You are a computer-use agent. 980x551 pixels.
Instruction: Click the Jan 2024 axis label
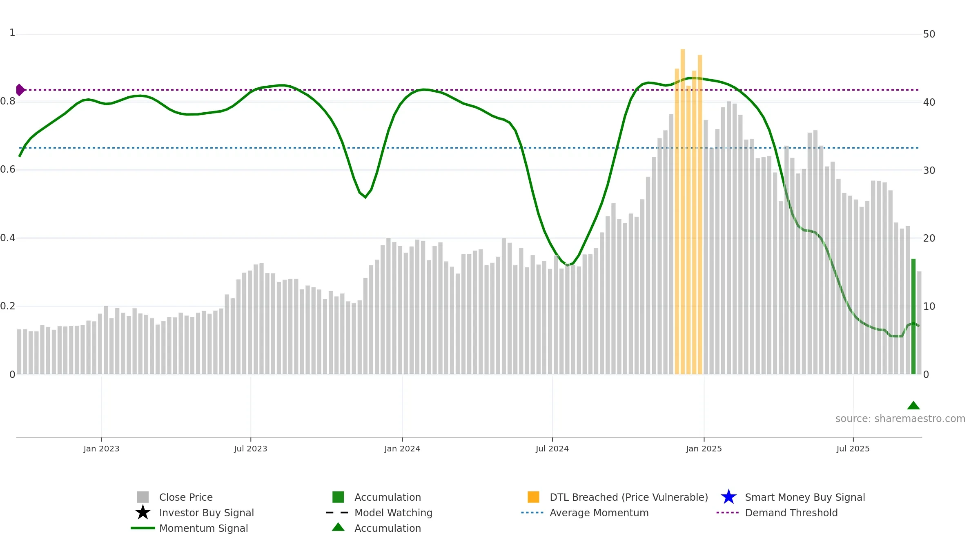[402, 449]
